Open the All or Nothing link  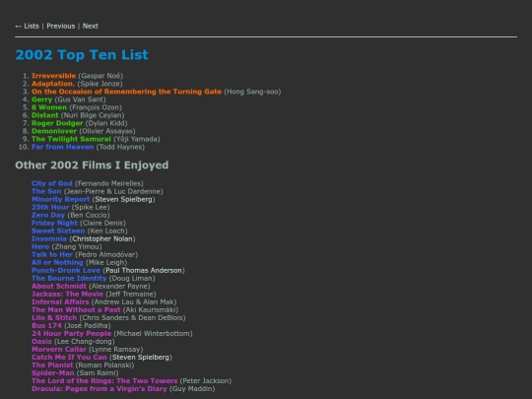coord(57,262)
